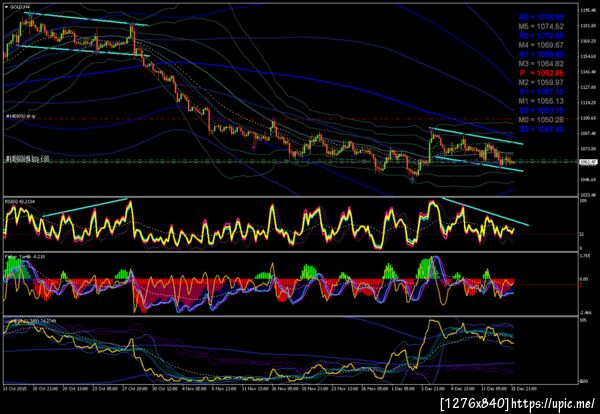
Task: Select lower cyan channel line under October candles
Action: 83,51
